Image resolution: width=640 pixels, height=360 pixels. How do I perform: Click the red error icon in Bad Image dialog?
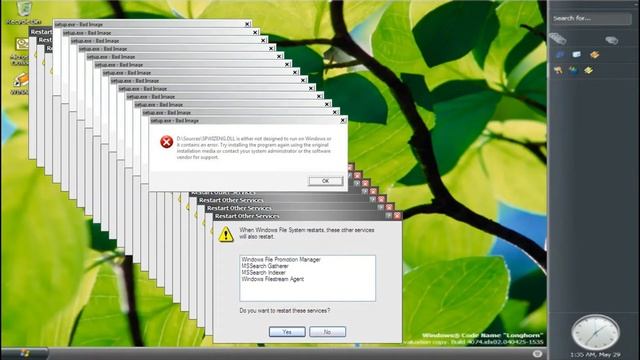click(x=167, y=142)
